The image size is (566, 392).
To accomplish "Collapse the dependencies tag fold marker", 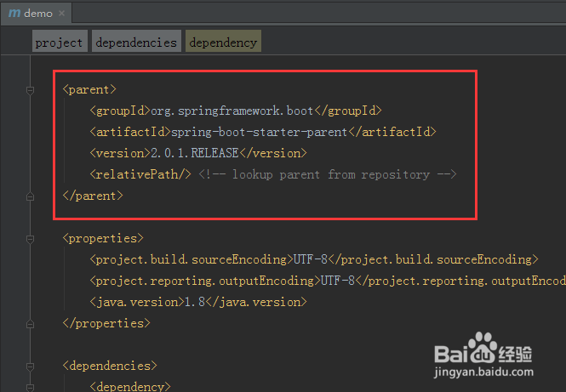I will pyautogui.click(x=31, y=366).
